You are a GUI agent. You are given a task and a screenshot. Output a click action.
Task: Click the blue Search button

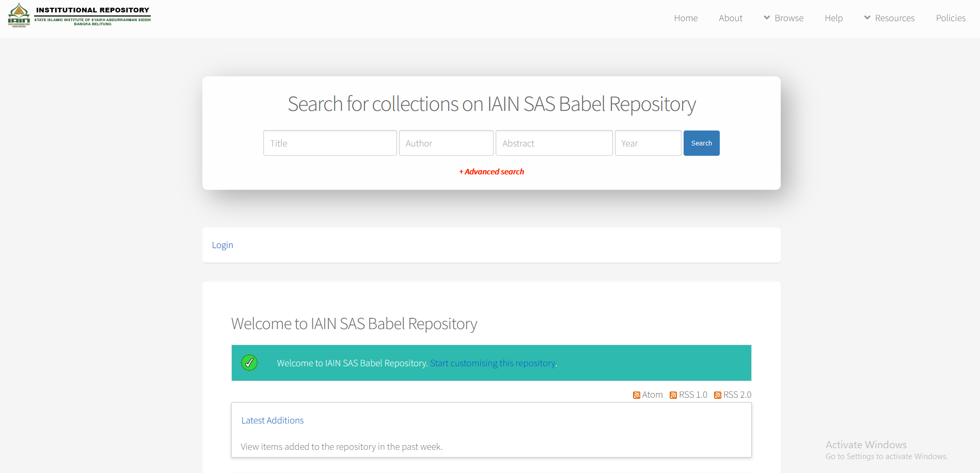pos(701,143)
